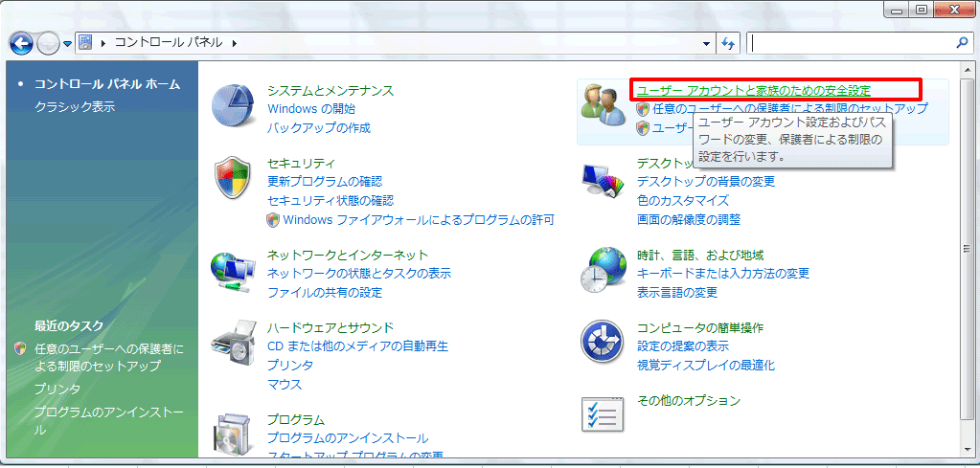The height and width of the screenshot is (468, 980).
Task: Open 更新プログラムの確認 link
Action: coord(325,182)
